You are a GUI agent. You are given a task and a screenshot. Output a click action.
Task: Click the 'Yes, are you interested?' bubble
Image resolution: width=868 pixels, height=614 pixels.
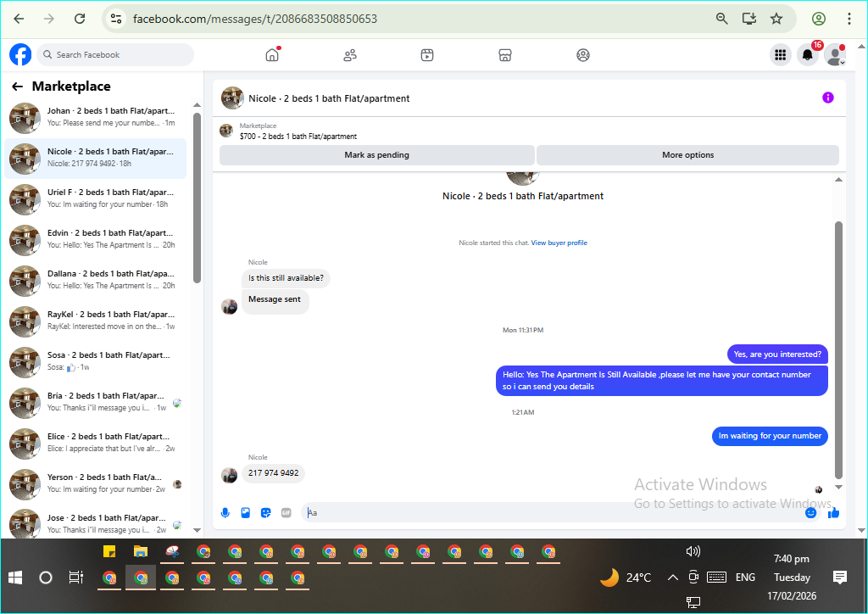[x=778, y=354]
